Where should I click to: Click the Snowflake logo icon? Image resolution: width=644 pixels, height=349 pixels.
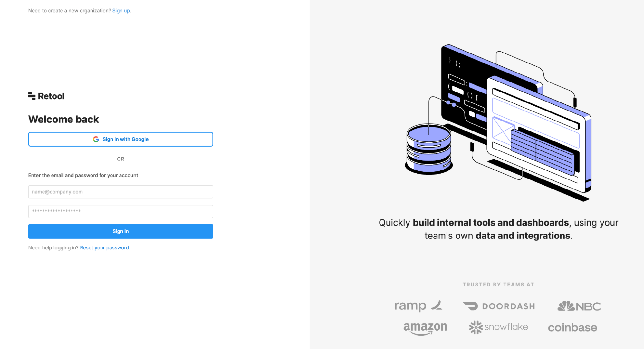[475, 326]
